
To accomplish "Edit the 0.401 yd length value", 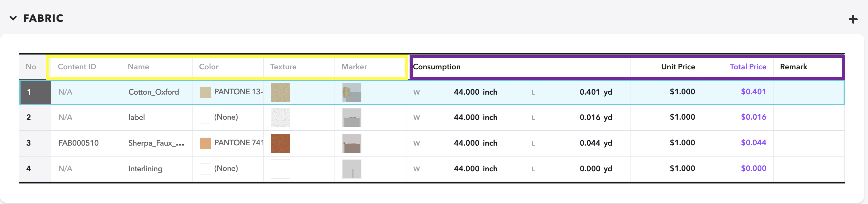I will pyautogui.click(x=596, y=92).
